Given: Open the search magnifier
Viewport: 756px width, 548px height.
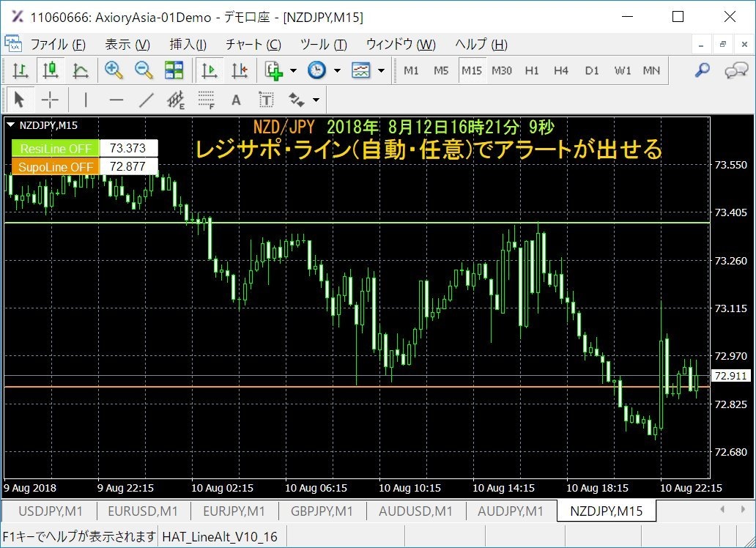Looking at the screenshot, I should 702,71.
